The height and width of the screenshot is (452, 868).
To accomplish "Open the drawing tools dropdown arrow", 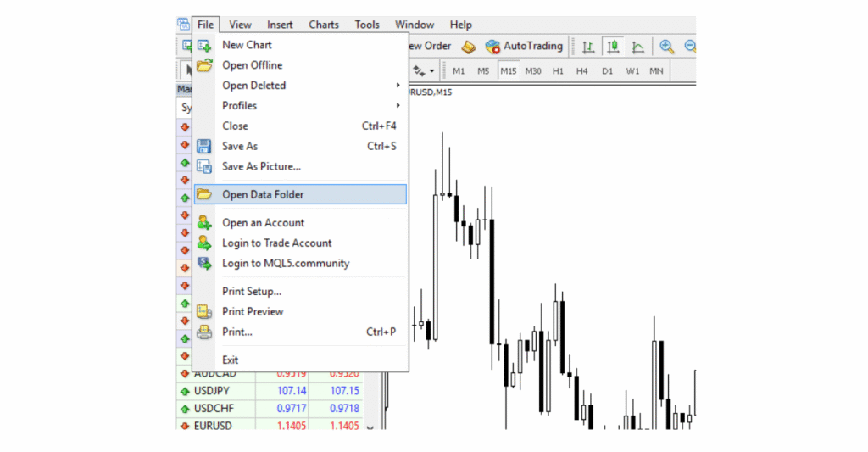I will tap(431, 71).
